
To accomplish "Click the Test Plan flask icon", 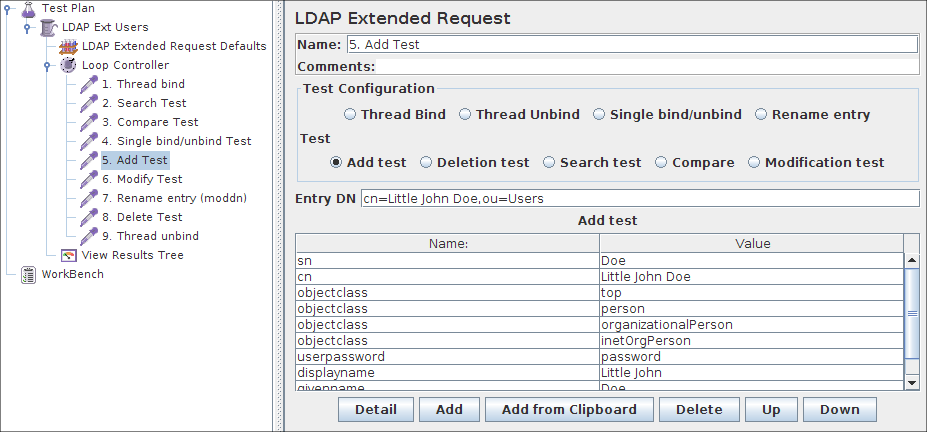I will coord(28,9).
